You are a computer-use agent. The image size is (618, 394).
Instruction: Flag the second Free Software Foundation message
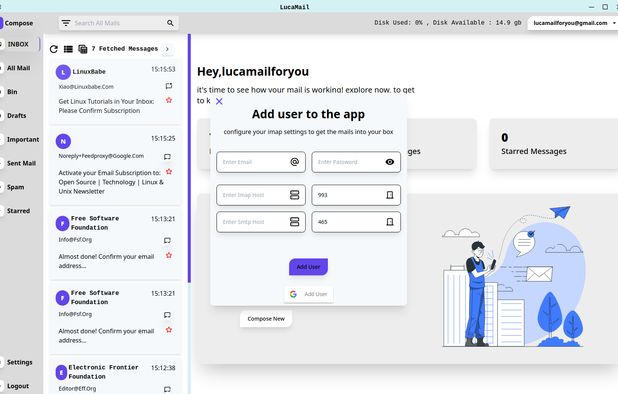pyautogui.click(x=168, y=314)
